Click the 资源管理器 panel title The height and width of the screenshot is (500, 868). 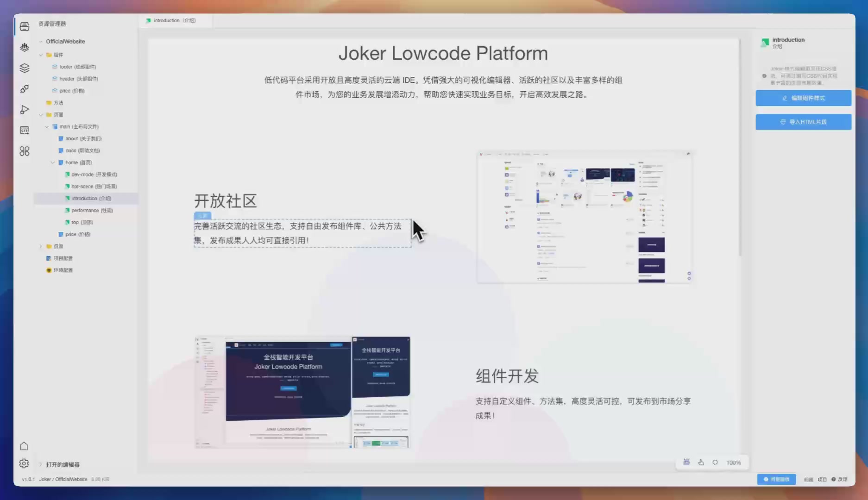click(x=52, y=24)
